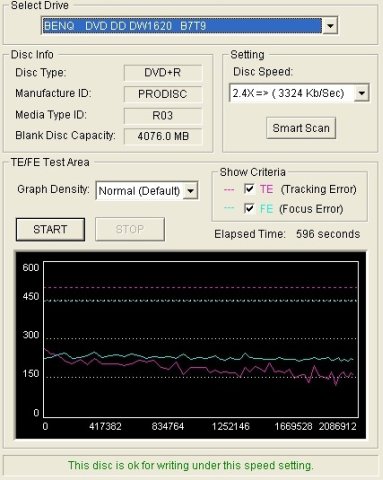This screenshot has height=480, width=383.
Task: Click the 1669528 x-axis label
Action: click(x=293, y=426)
